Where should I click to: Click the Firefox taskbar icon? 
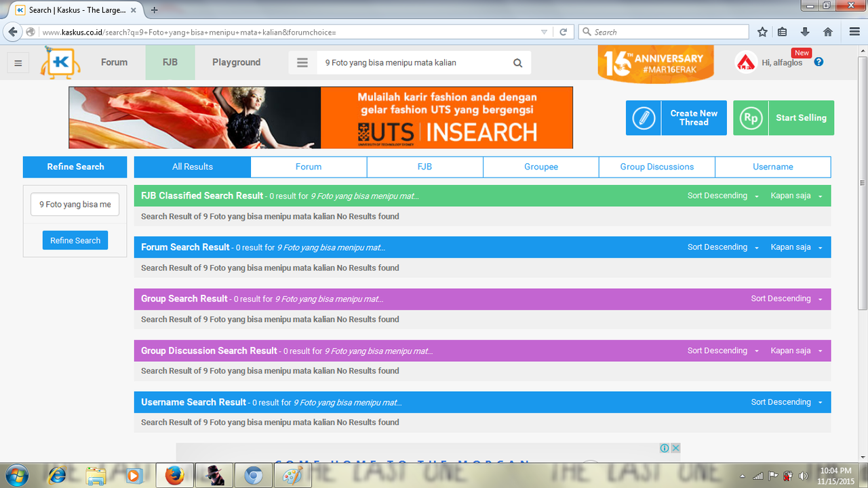174,476
